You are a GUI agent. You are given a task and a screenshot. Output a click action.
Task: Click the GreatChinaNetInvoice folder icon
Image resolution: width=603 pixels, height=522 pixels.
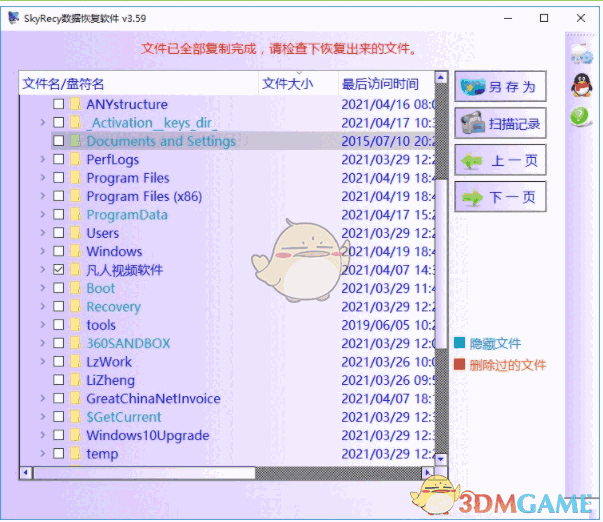pos(75,399)
